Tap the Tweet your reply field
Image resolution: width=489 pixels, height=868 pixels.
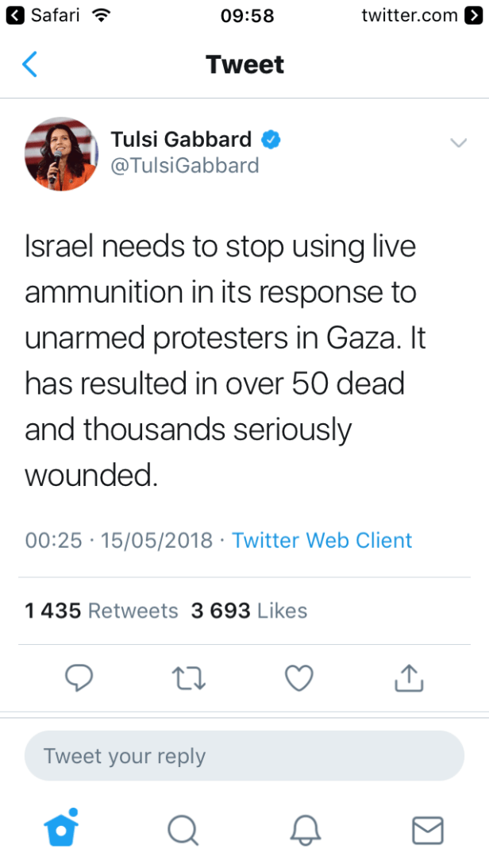pos(244,756)
